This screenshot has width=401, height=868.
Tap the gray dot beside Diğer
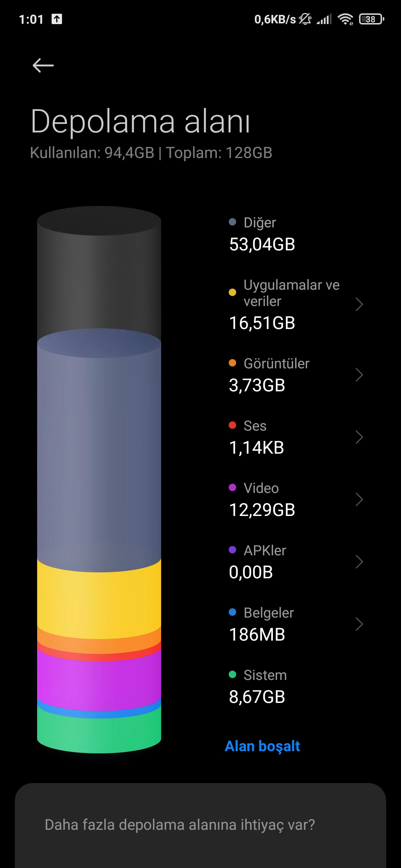[x=232, y=222]
